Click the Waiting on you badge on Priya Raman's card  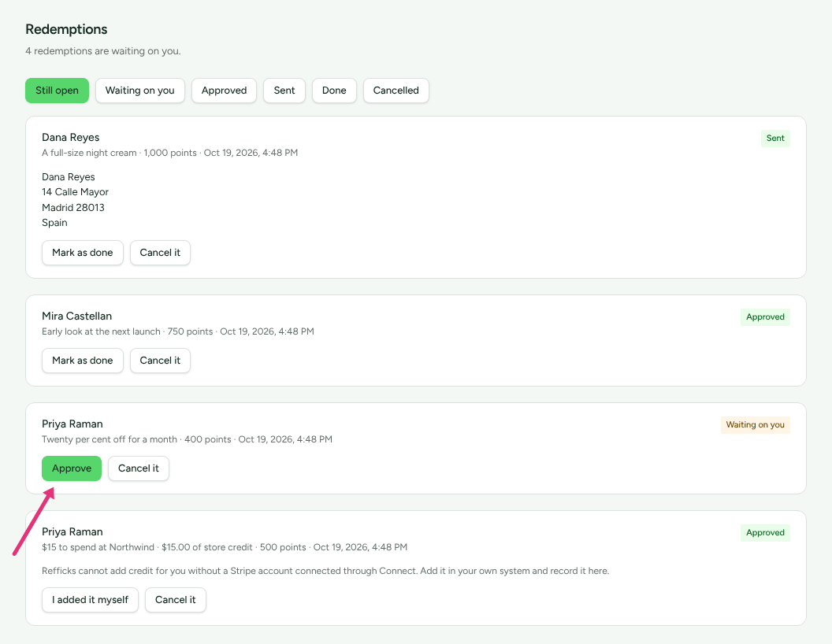[755, 425]
